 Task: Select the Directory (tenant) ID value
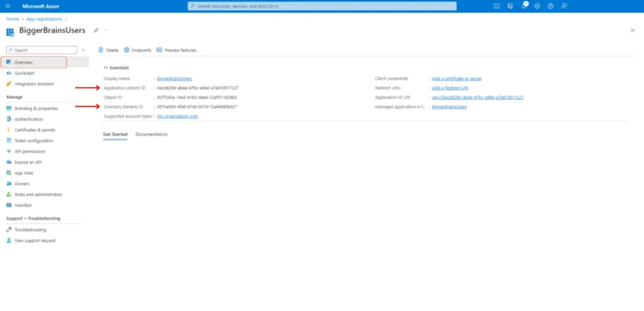[x=197, y=106]
